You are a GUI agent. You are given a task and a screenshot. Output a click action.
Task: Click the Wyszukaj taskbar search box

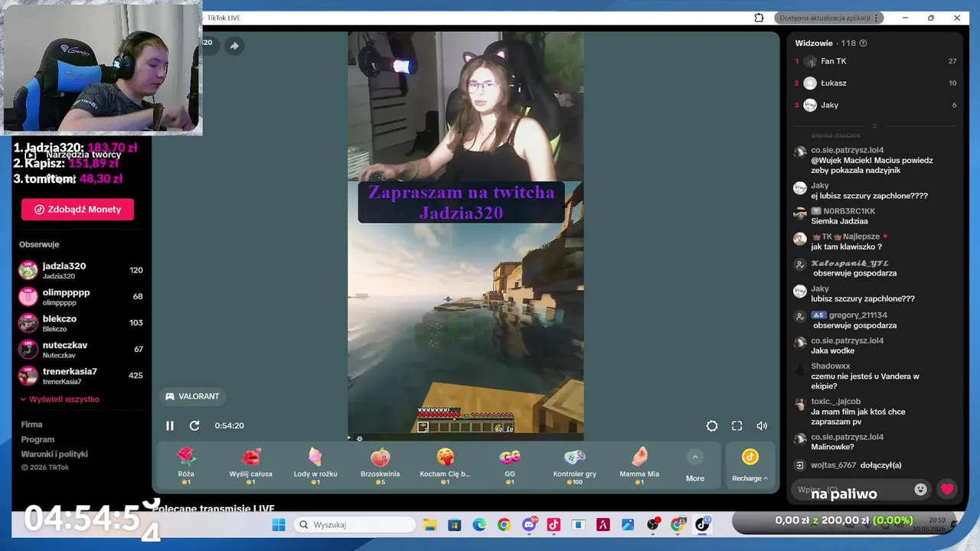coord(354,524)
